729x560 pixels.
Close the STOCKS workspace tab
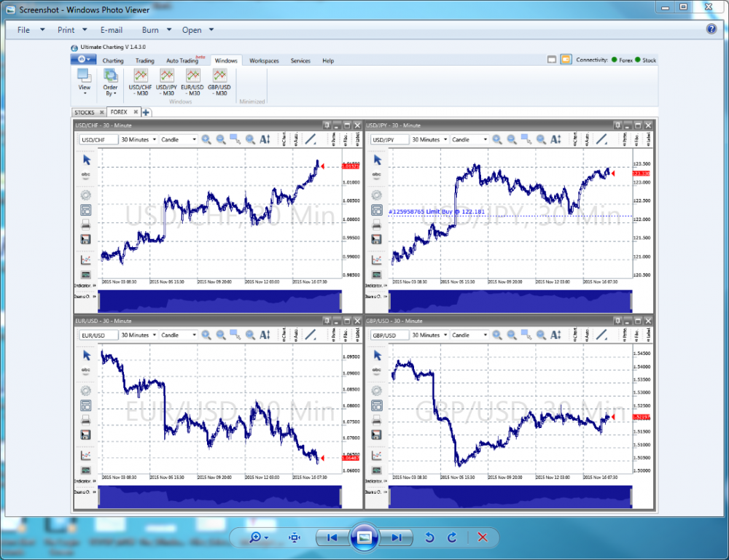102,112
